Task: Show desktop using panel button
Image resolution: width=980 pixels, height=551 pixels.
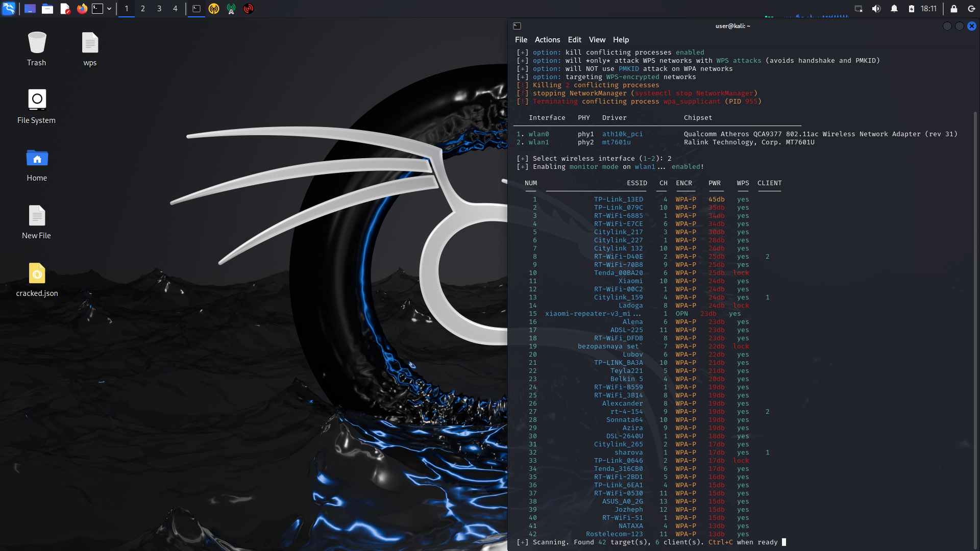Action: (x=30, y=9)
